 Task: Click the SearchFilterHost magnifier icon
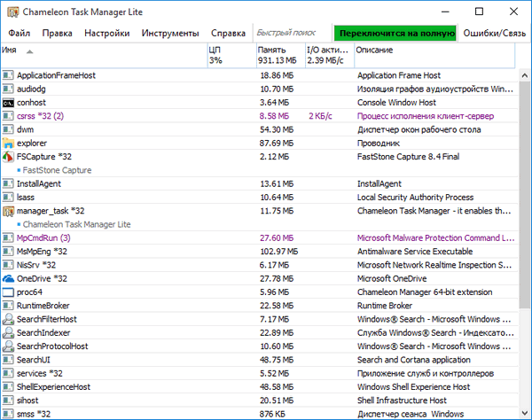point(8,319)
